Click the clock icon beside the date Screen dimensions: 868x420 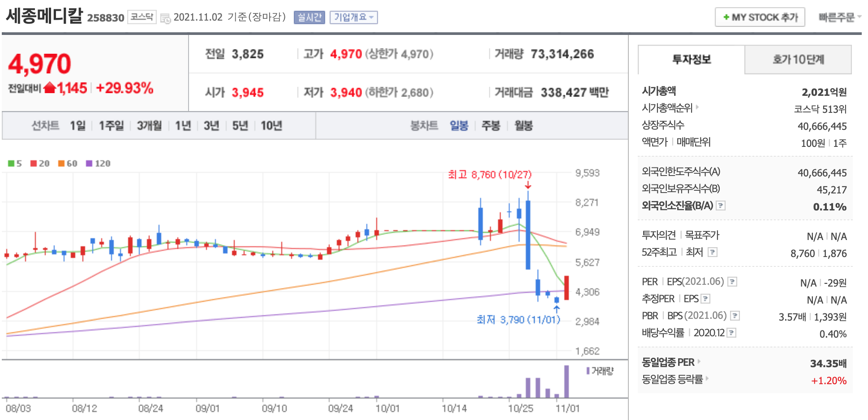pyautogui.click(x=165, y=18)
